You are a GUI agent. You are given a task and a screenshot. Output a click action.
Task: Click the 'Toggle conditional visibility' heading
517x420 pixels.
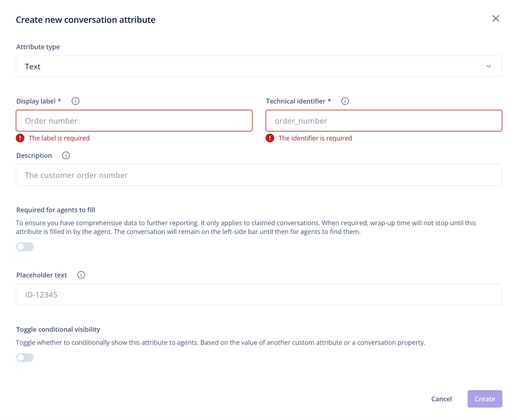coord(58,329)
